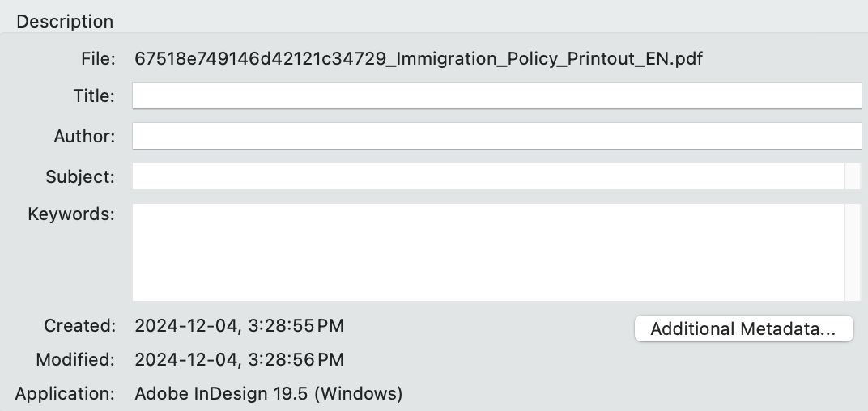Viewport: 868px width, 411px height.
Task: Click the Keywords area scrollbar
Action: [x=852, y=252]
